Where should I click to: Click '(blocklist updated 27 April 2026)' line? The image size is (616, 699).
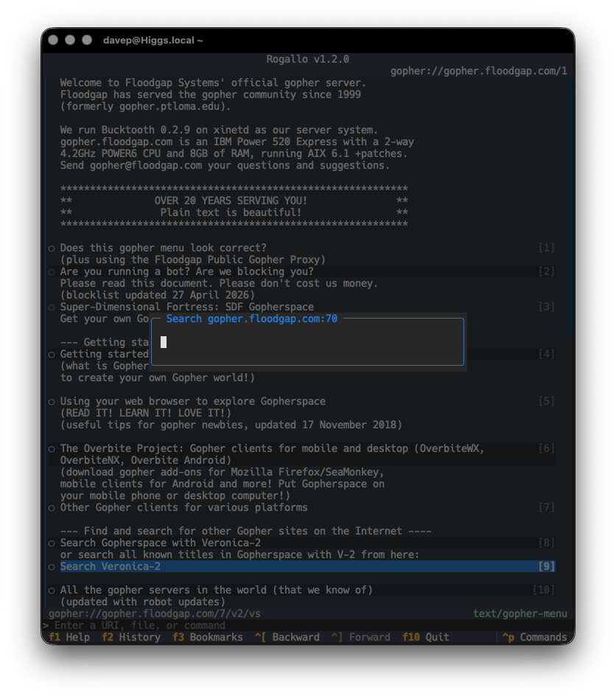(157, 295)
